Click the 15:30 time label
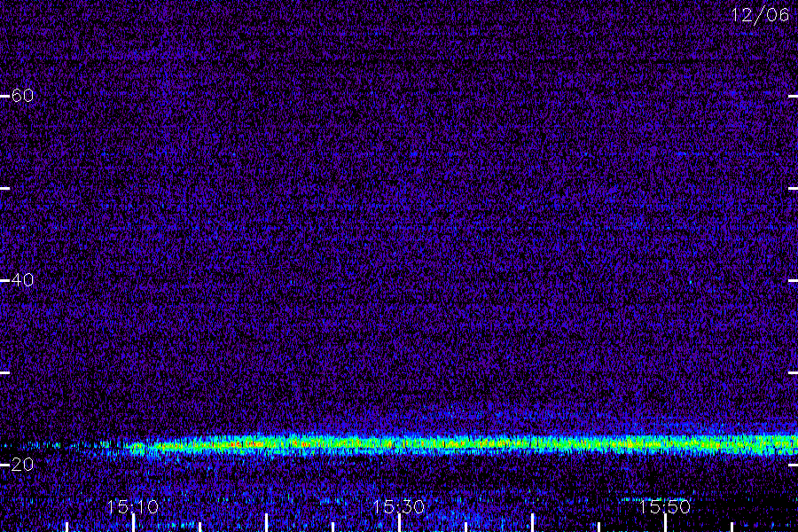Image resolution: width=798 pixels, height=532 pixels. click(398, 506)
